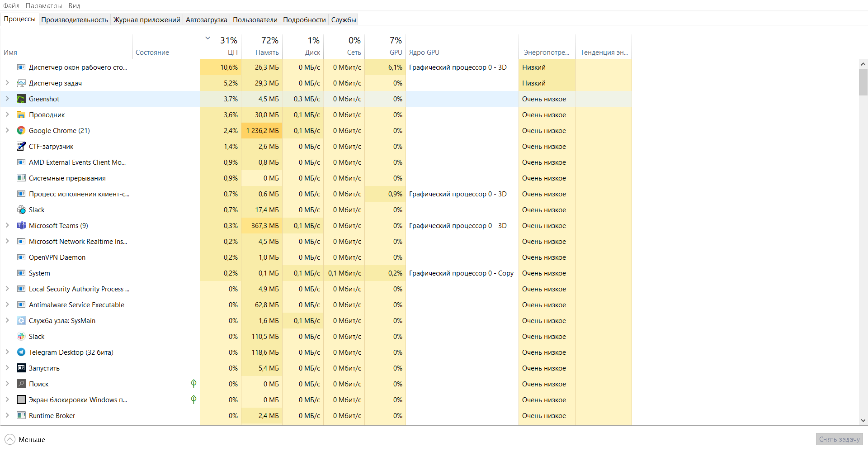The height and width of the screenshot is (452, 868).
Task: Expand the Runtime Broker process group
Action: 7,415
